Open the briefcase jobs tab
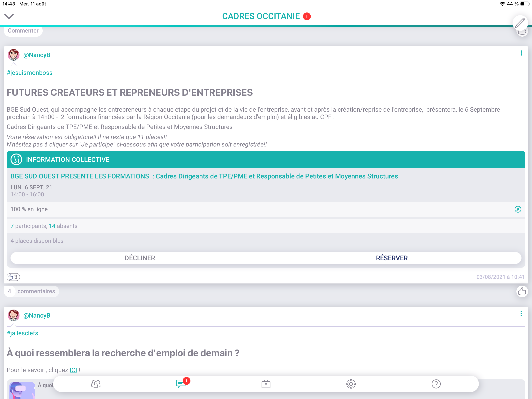Screen dimensions: 532x399 (266, 384)
